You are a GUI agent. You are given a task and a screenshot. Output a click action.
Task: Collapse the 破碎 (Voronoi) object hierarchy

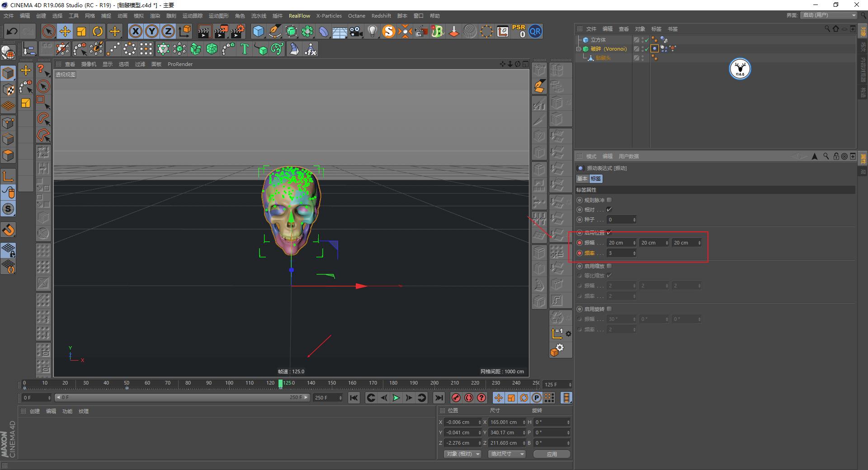coord(579,48)
